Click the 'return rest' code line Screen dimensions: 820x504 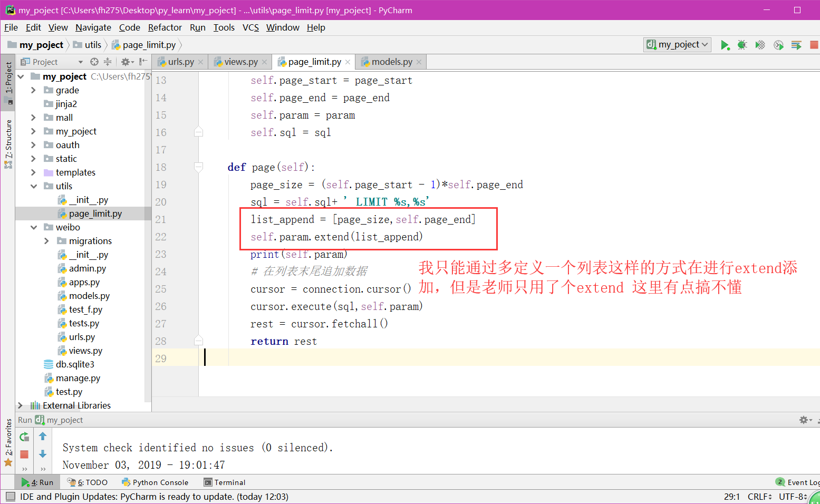coord(284,342)
